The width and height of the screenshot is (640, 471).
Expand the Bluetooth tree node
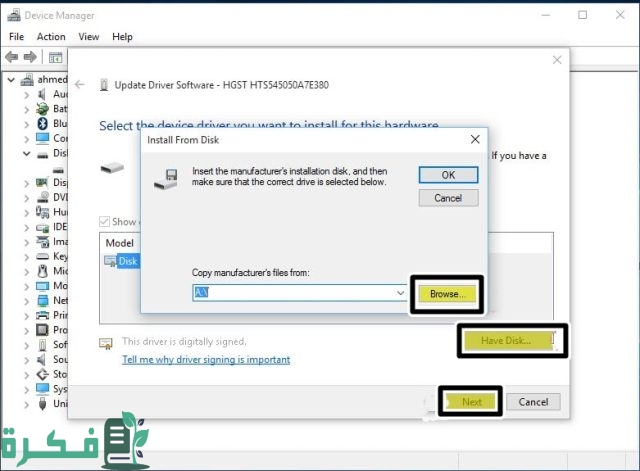coord(27,123)
